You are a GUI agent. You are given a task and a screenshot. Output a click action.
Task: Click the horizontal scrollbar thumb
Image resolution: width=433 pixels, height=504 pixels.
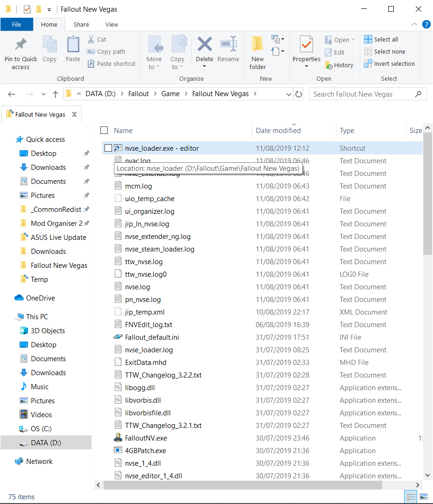pyautogui.click(x=243, y=485)
